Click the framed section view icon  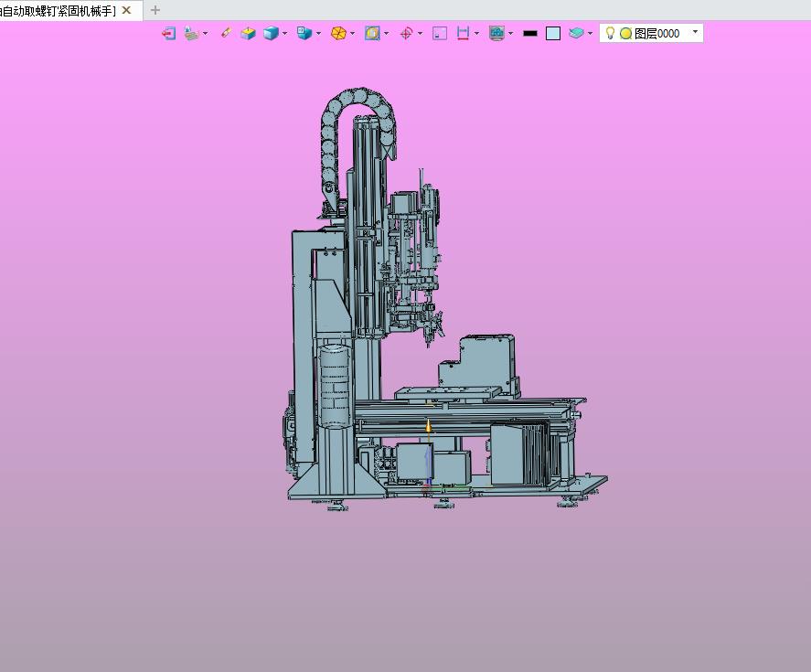(372, 34)
